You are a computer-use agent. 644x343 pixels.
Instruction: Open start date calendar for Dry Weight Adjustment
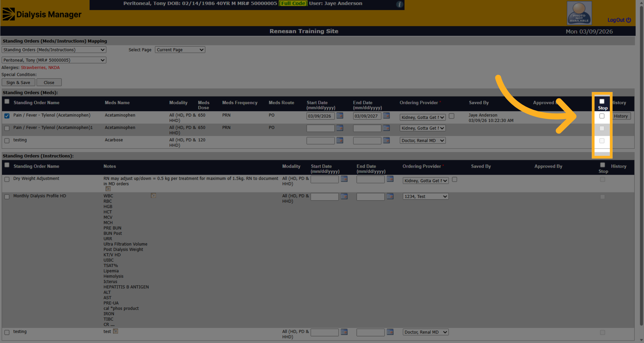[344, 179]
